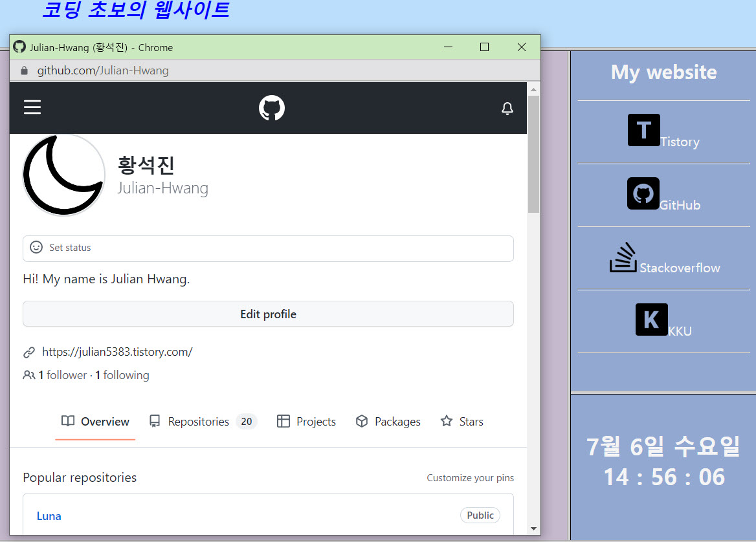
Task: Open the 1 following link
Action: [x=122, y=375]
